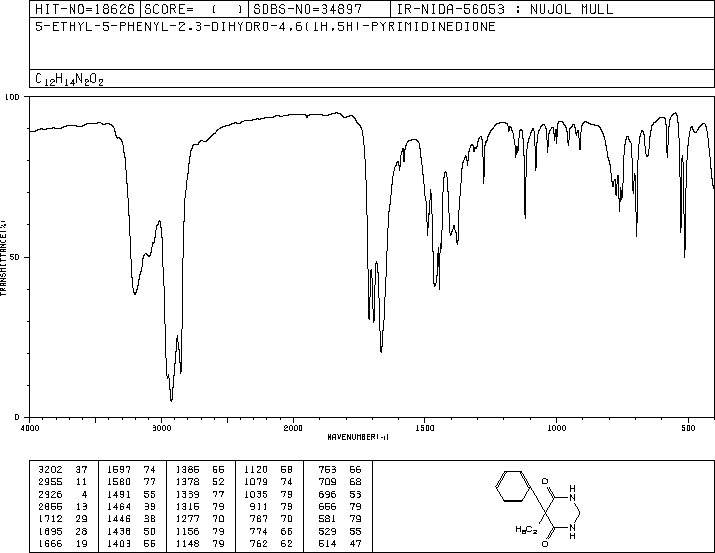Select peak value 787 in the table
715x553 pixels.
pos(258,519)
